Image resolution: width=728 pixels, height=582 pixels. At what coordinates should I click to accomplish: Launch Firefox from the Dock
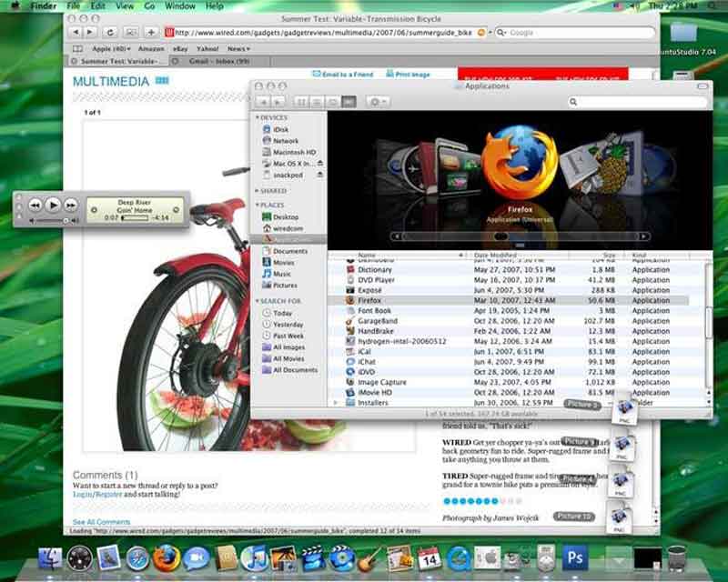[167, 557]
